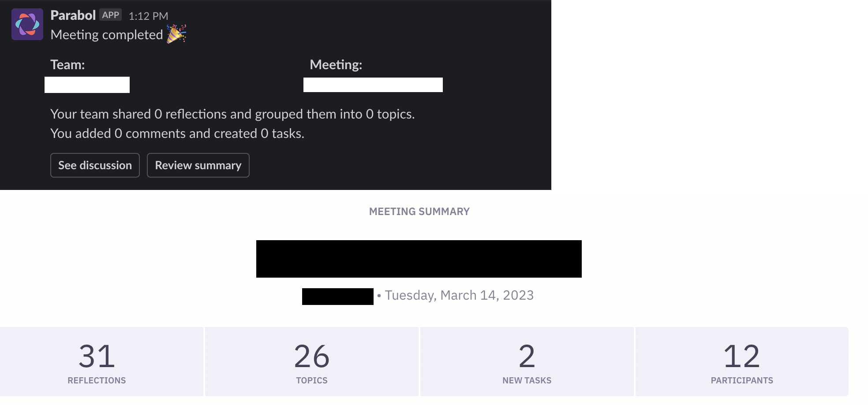Select the date Tuesday, March 14, 2023
This screenshot has width=868, height=405.
coord(459,295)
